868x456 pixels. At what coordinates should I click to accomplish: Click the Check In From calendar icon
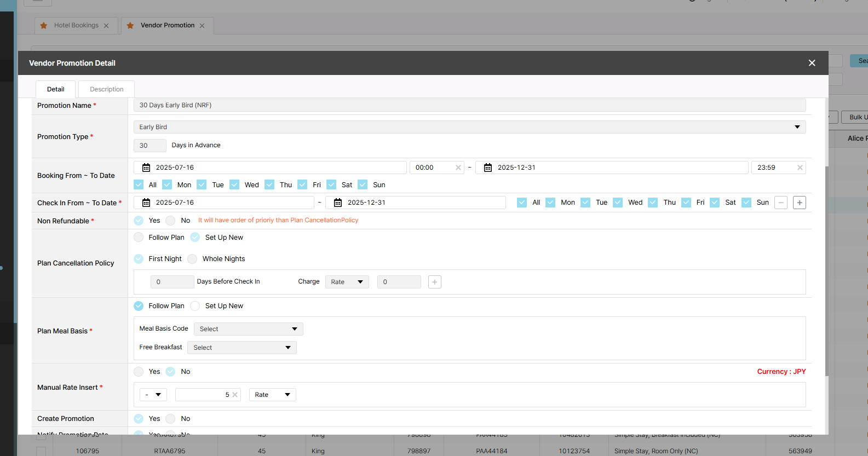click(x=146, y=203)
